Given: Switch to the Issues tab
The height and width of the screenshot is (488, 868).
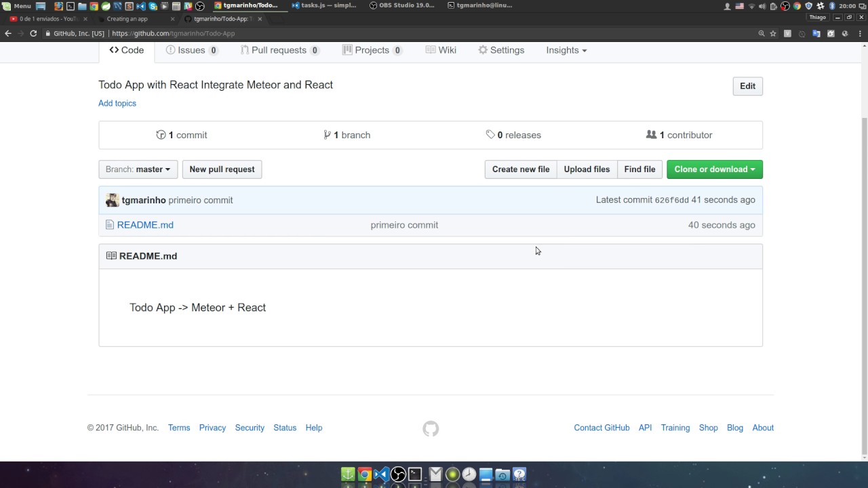Looking at the screenshot, I should pos(192,50).
